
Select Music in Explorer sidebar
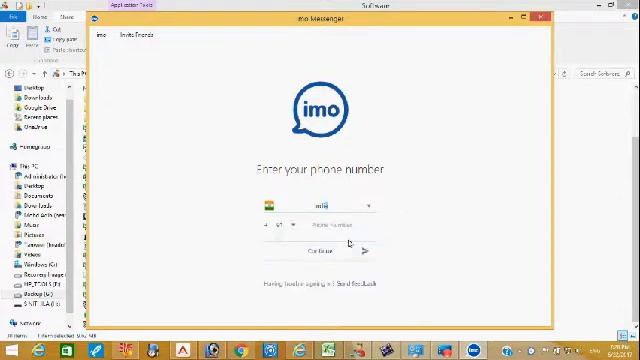point(27,225)
